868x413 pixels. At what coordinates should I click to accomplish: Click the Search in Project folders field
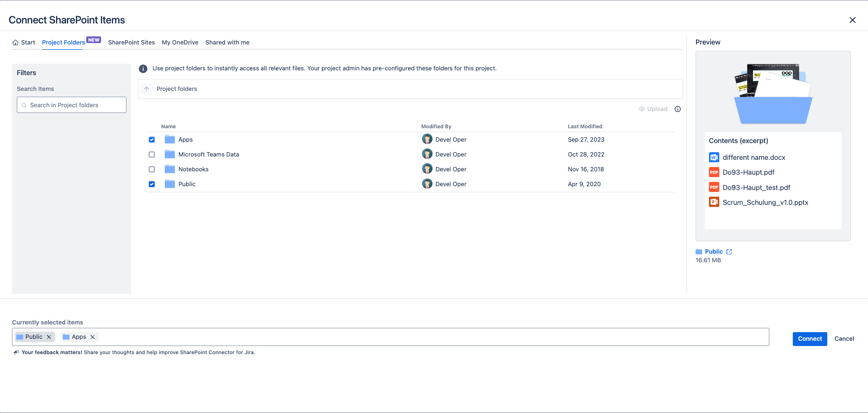coord(72,105)
